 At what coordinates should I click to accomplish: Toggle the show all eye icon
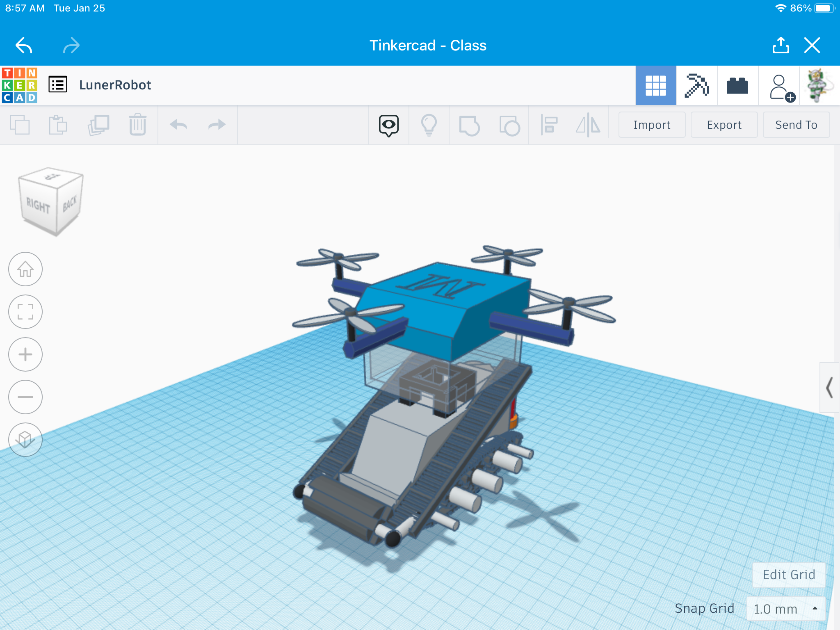tap(389, 126)
